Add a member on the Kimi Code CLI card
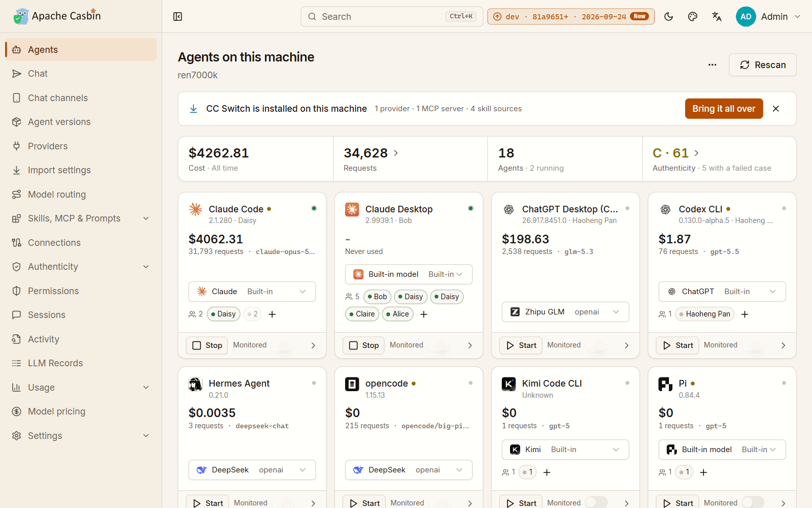This screenshot has width=812, height=508. [x=547, y=472]
